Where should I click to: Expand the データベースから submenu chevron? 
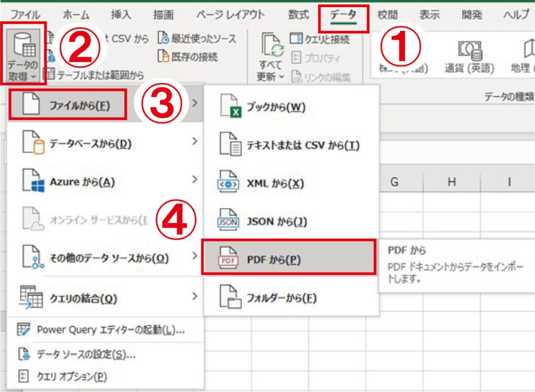195,141
